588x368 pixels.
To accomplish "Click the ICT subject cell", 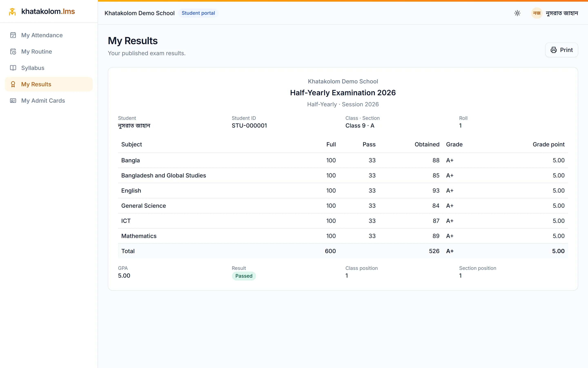I will coord(126,221).
